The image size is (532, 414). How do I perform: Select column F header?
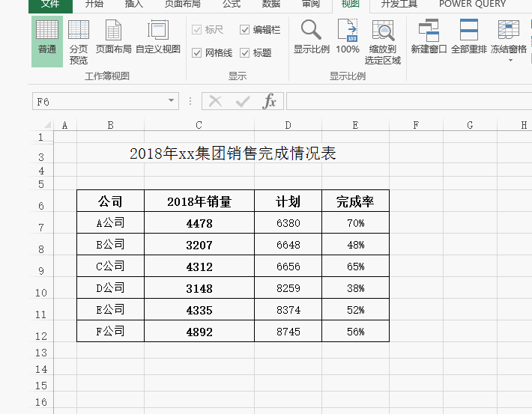click(416, 125)
